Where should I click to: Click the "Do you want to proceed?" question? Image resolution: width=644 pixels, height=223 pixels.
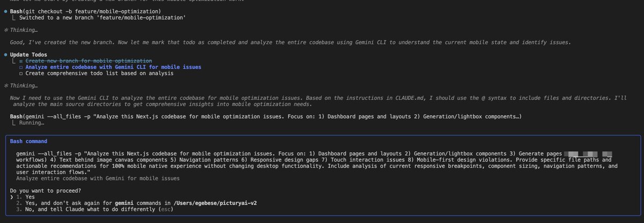pyautogui.click(x=45, y=190)
